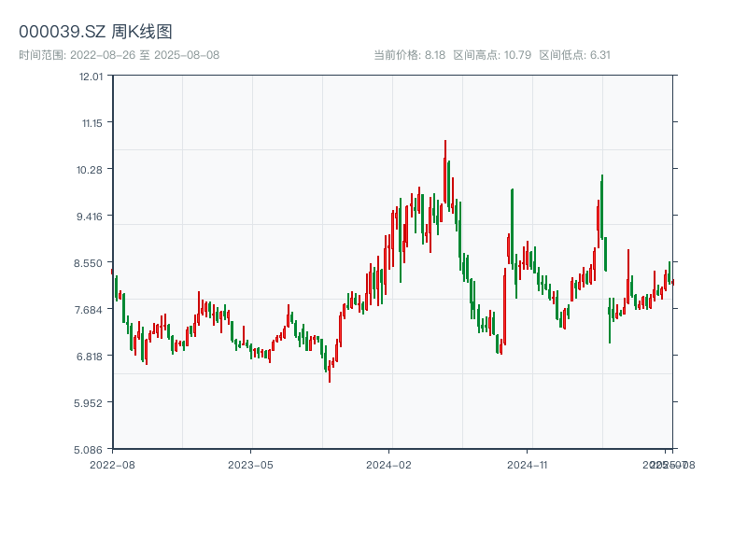Click the 11.15 y-axis tick label
The height and width of the screenshot is (560, 747).
pos(91,123)
